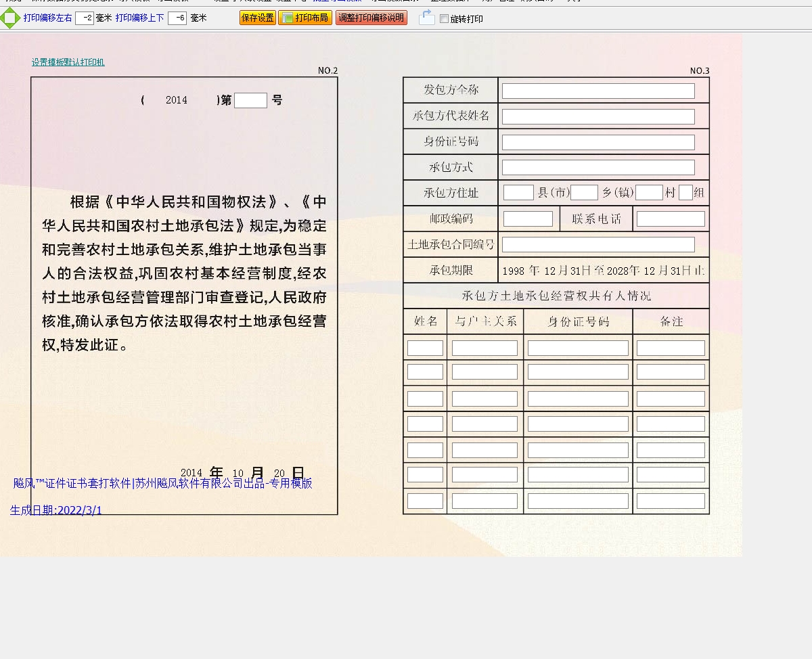This screenshot has height=659, width=812.
Task: Focus the 打印偏移上下 value field
Action: 177,18
